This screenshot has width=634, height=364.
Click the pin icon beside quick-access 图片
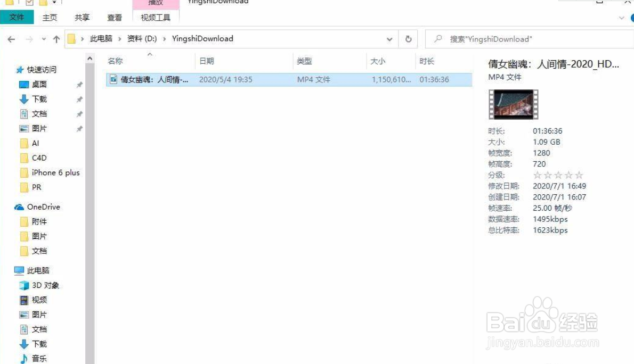tap(80, 128)
